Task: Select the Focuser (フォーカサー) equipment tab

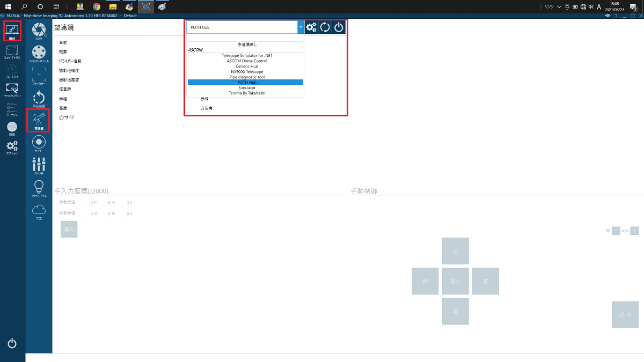Action: [39, 76]
